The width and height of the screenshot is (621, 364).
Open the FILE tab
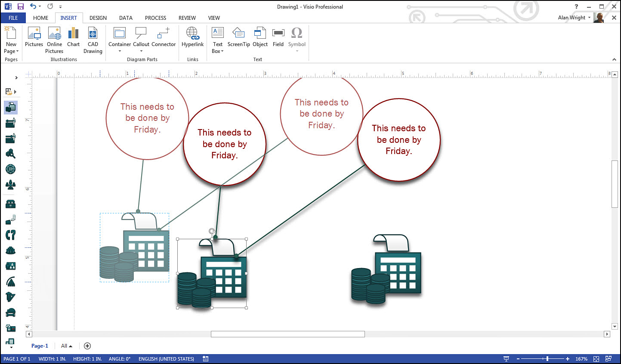[13, 18]
